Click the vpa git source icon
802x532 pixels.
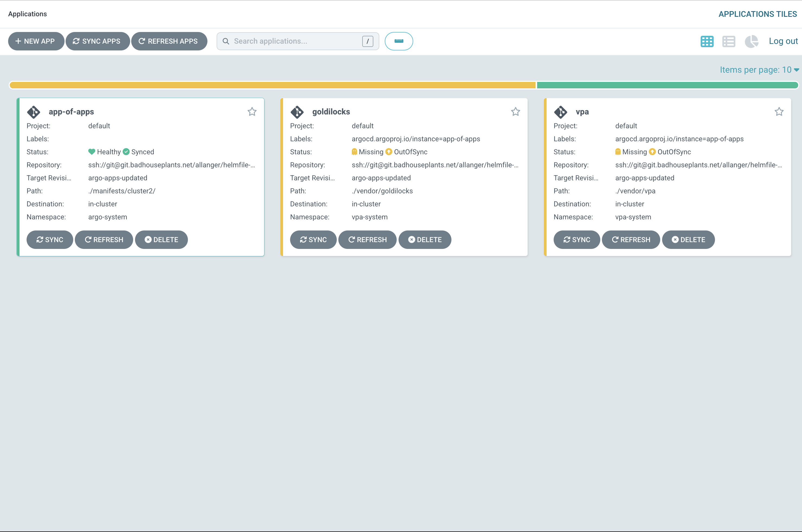pos(561,112)
